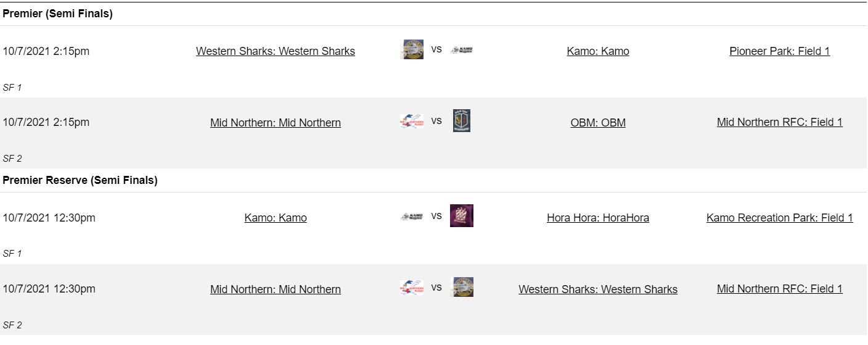Open Mid Northern RFC venue link in Premier
Screen dimensions: 868x345
coord(779,122)
